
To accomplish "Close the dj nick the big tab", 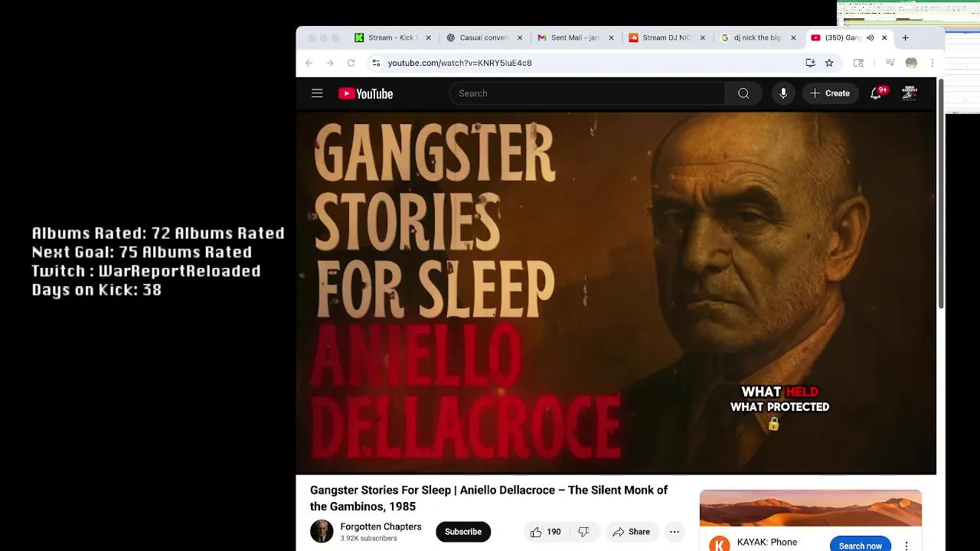I will 793,37.
